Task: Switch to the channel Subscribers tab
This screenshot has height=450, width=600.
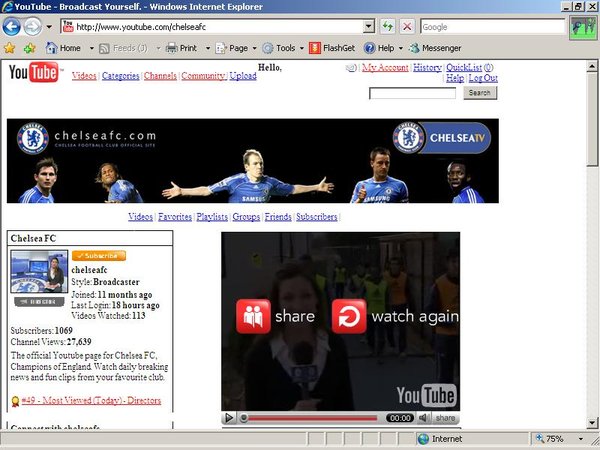Action: click(x=317, y=217)
